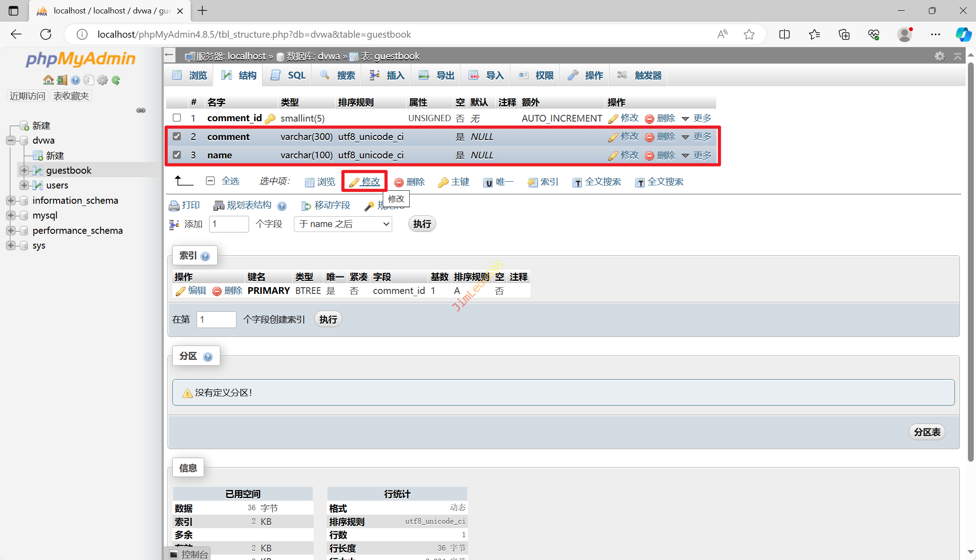Expand the information_schema database node
976x560 pixels.
tap(11, 201)
